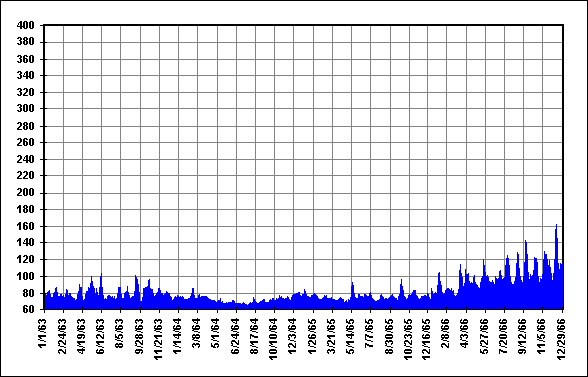
Task: Select the 1/14/64 date label
Action: (x=177, y=336)
